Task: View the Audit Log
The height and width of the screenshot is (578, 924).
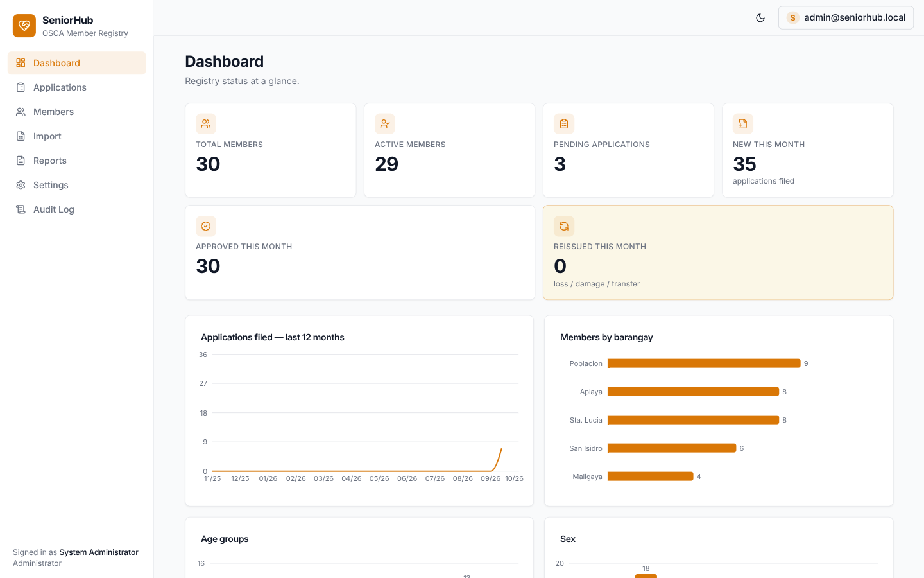Action: tap(76, 209)
